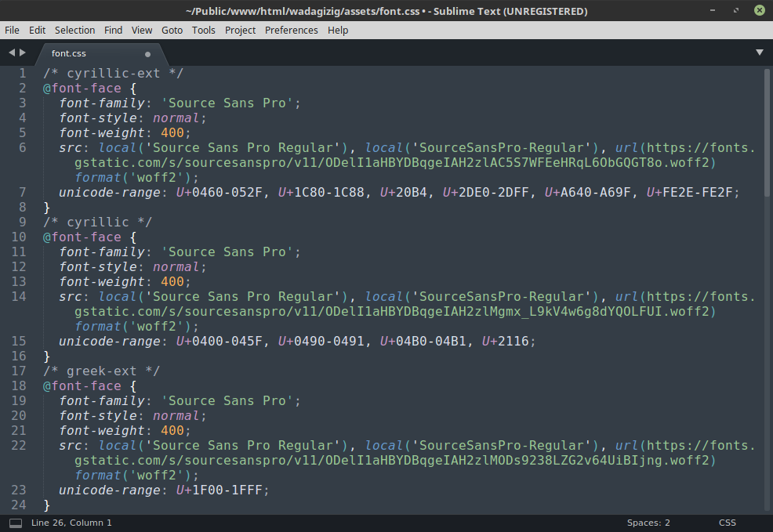Click 'Source Sans Pro' on line 19
Screen dimensions: 773x532
(227, 401)
